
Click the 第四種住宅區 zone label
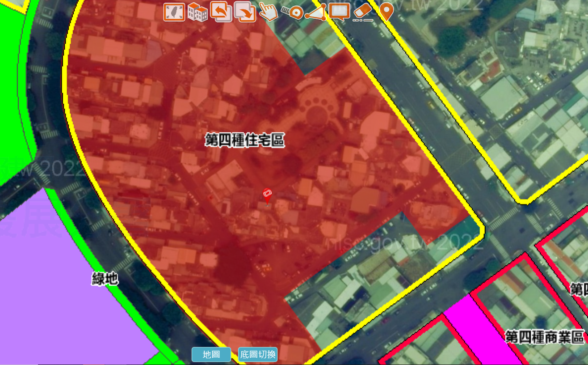[244, 140]
